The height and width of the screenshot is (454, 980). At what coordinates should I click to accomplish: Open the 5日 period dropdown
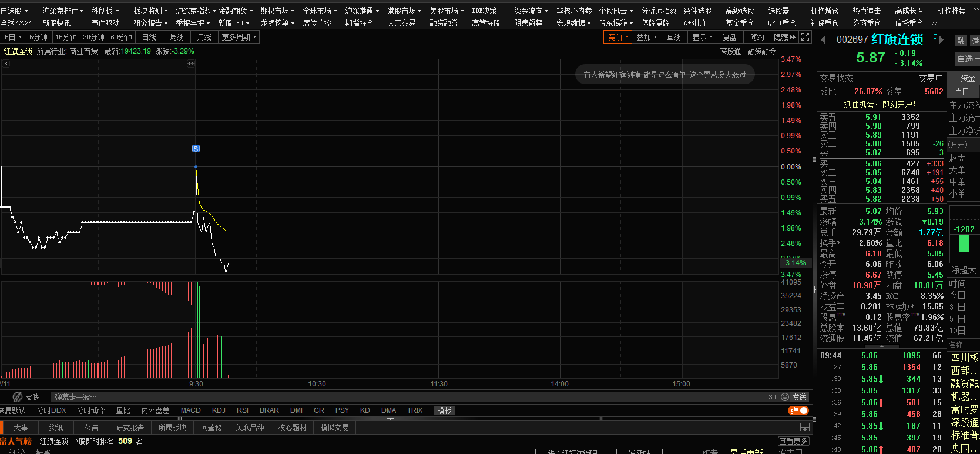pyautogui.click(x=13, y=37)
